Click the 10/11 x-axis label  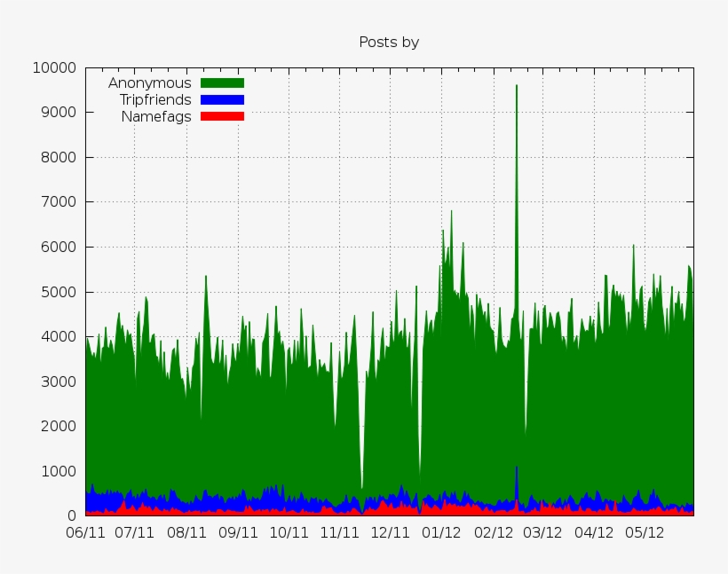289,532
